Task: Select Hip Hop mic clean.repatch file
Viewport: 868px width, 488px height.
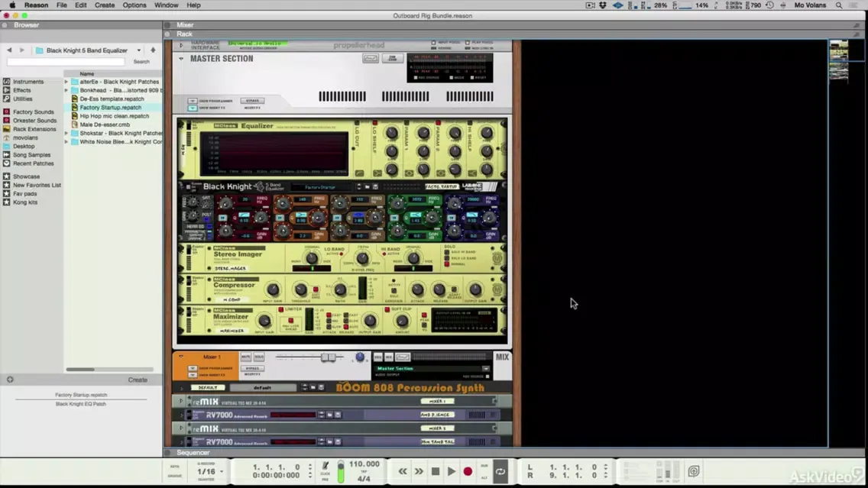Action: pos(114,116)
